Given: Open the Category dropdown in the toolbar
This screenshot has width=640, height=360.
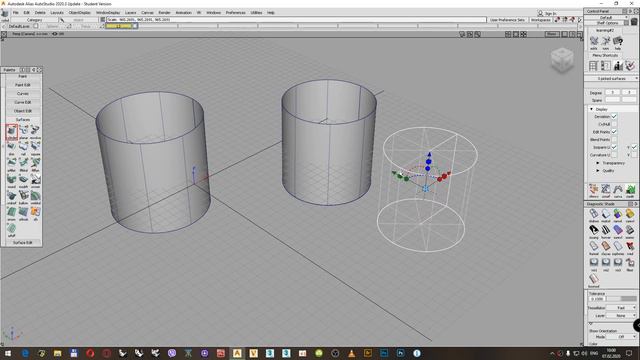Looking at the screenshot, I should tap(34, 20).
